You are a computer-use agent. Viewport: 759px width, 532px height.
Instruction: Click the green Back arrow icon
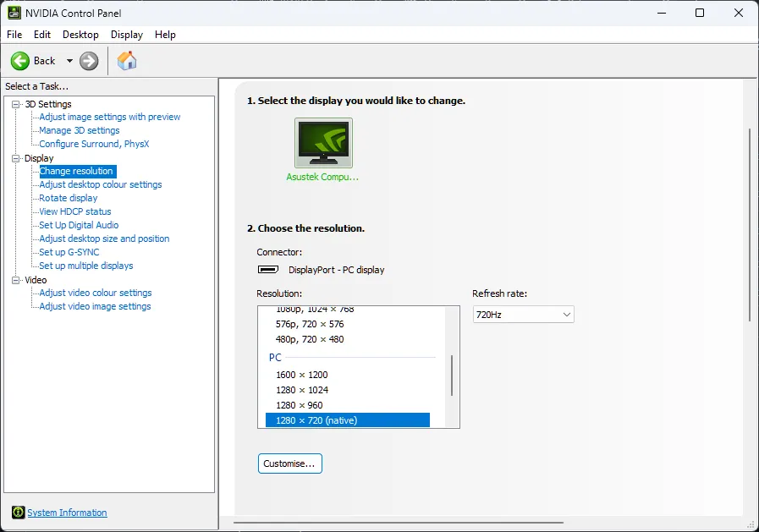point(20,61)
